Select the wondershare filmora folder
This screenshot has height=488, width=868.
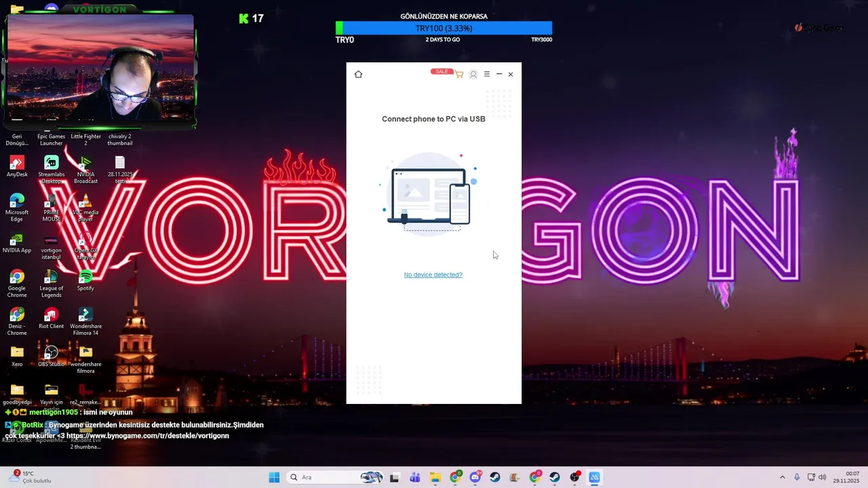85,359
